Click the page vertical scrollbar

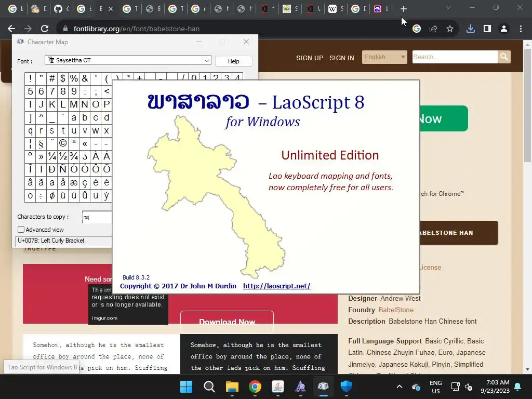(x=527, y=105)
